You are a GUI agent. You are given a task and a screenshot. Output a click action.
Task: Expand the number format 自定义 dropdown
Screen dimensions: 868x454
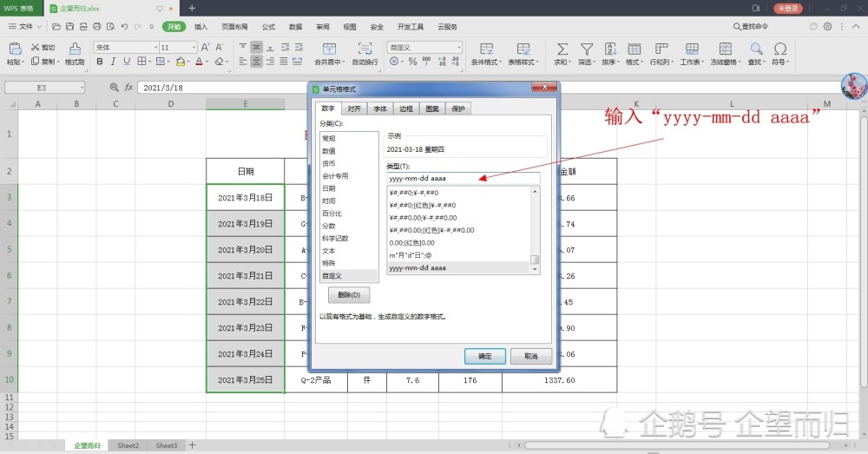tap(459, 48)
